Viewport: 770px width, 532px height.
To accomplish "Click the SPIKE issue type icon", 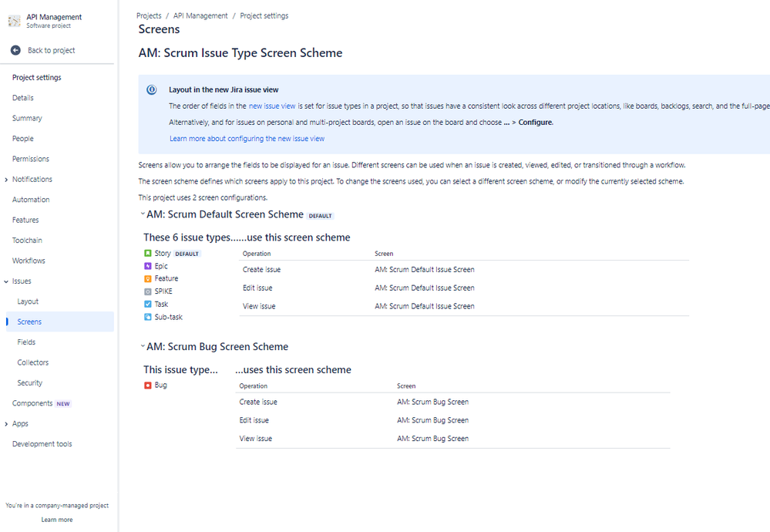I will pos(149,291).
